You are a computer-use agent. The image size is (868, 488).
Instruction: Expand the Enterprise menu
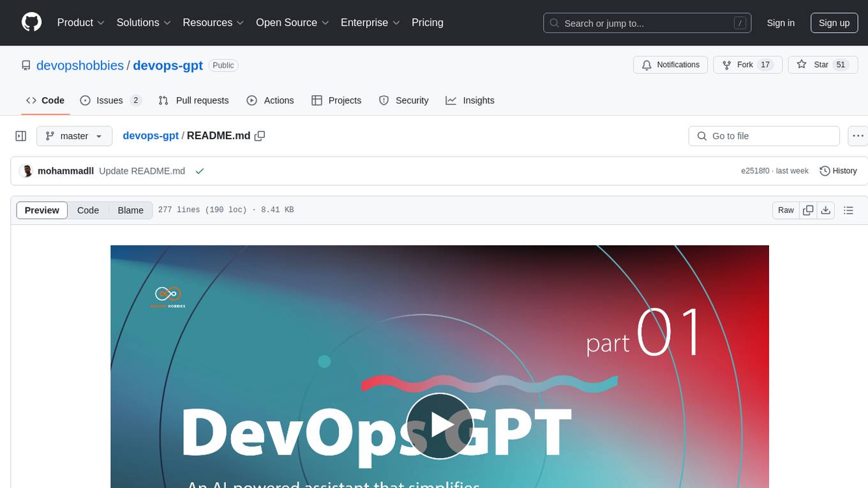coord(370,22)
